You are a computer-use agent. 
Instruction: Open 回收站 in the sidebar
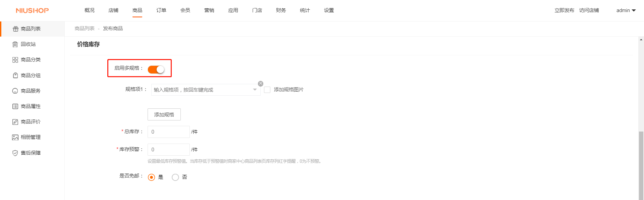[x=32, y=44]
